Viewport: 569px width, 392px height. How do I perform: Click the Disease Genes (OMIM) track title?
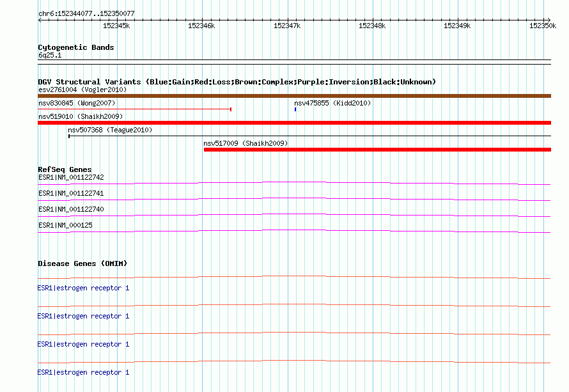click(x=82, y=263)
